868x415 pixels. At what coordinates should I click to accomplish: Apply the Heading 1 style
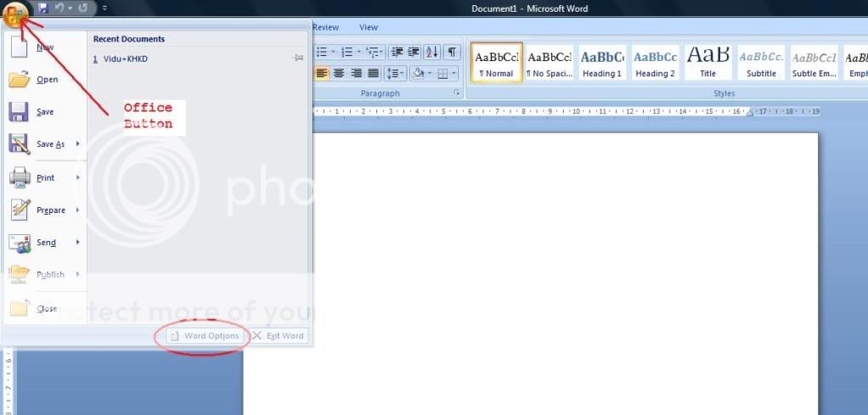(x=602, y=63)
